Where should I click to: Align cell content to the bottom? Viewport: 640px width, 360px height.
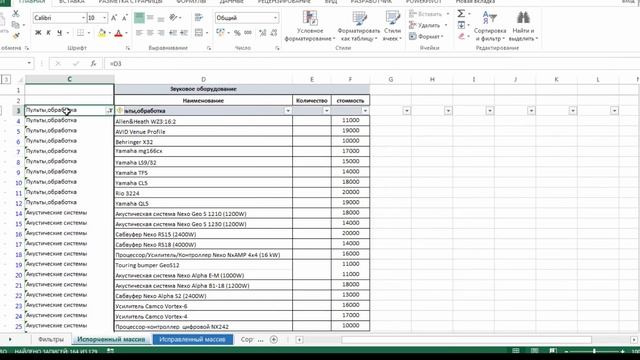[x=161, y=18]
